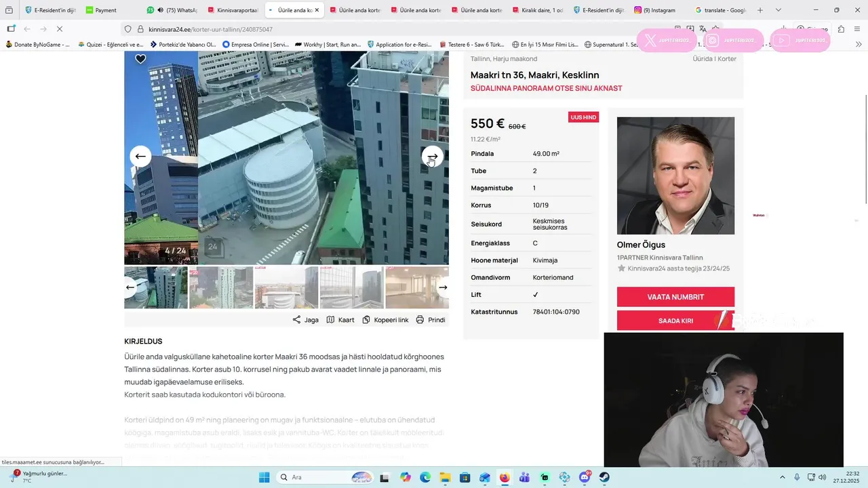The height and width of the screenshot is (488, 868).
Task: Show hidden system tray icons chevron
Action: (783, 477)
